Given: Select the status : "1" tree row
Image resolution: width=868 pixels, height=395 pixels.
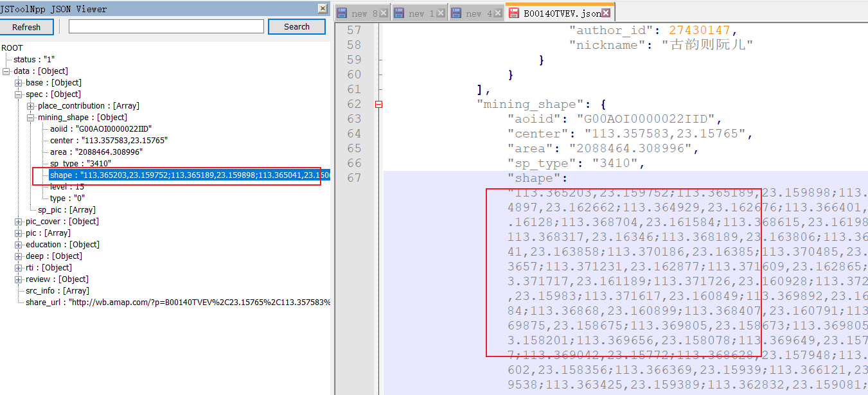Looking at the screenshot, I should [x=34, y=60].
